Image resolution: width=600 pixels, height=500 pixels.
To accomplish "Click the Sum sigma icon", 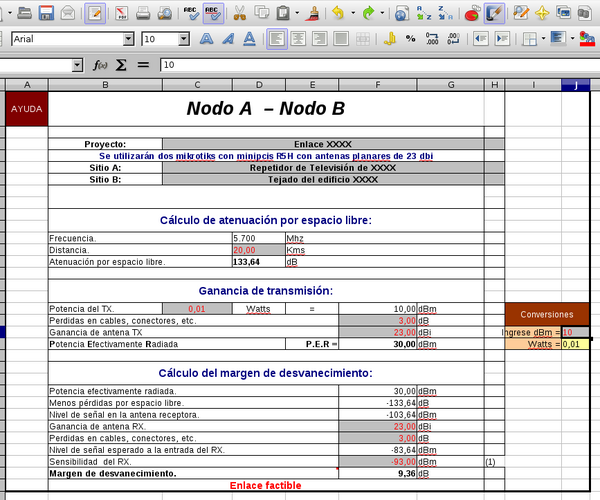I will (x=121, y=65).
